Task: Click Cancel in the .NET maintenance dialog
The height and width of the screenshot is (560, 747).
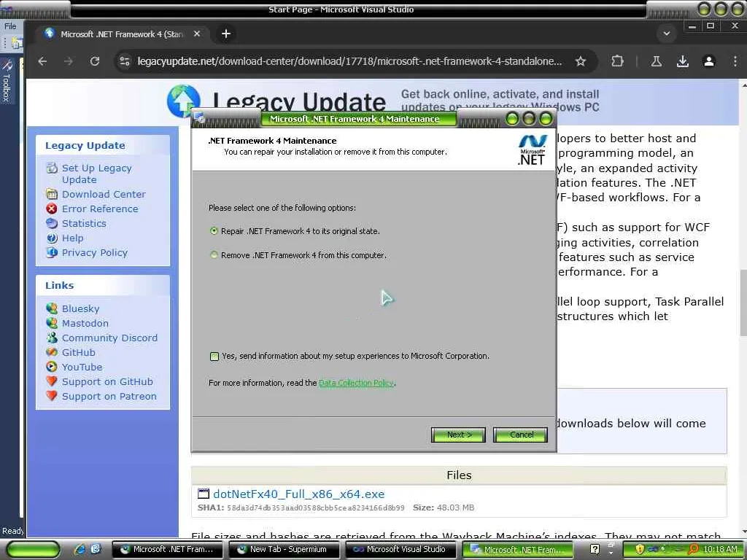Action: point(520,435)
